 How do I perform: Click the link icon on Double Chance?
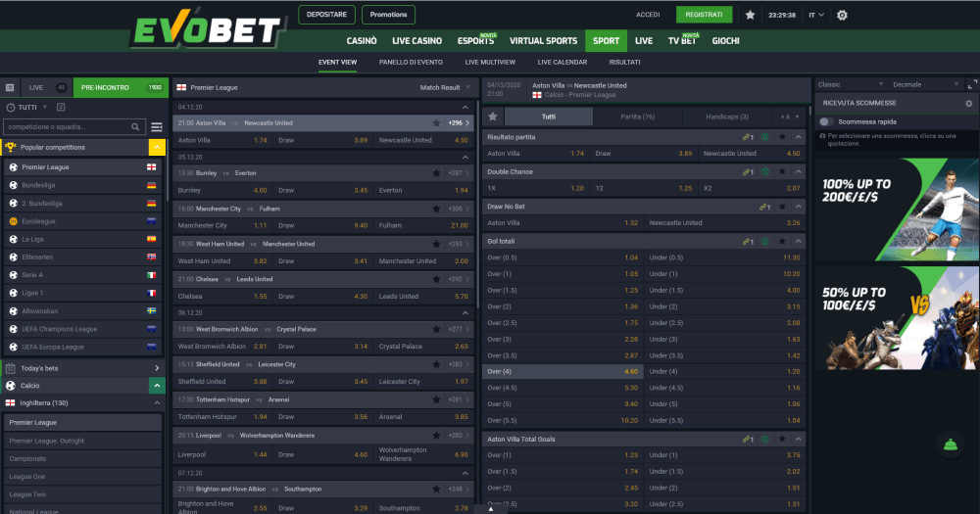pos(748,171)
